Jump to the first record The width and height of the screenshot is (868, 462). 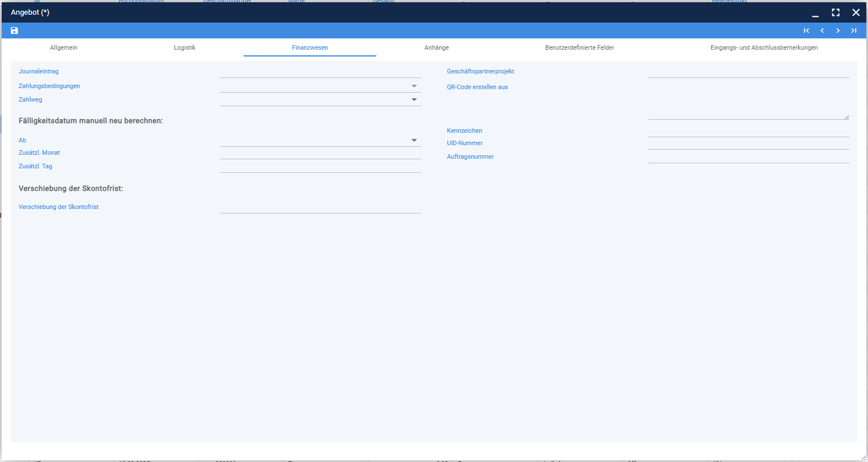(x=806, y=30)
